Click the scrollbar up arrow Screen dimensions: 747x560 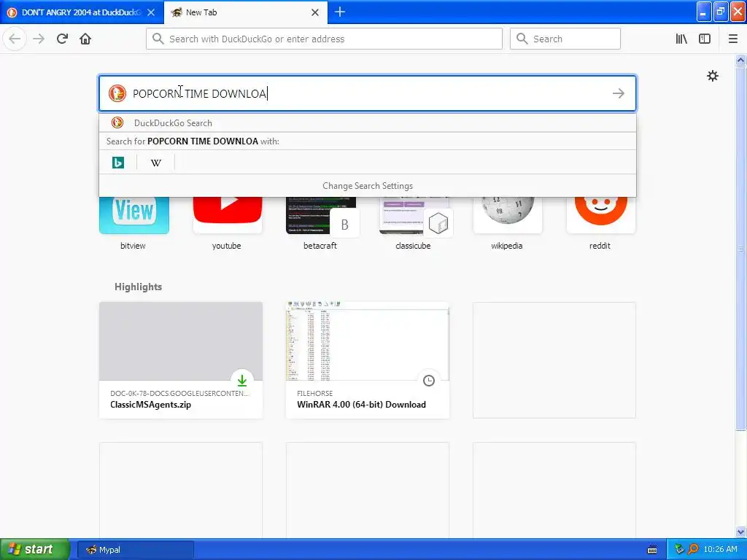[x=740, y=60]
